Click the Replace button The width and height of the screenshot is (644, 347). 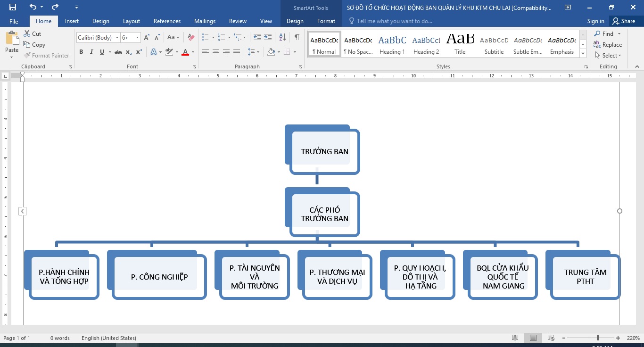point(608,45)
